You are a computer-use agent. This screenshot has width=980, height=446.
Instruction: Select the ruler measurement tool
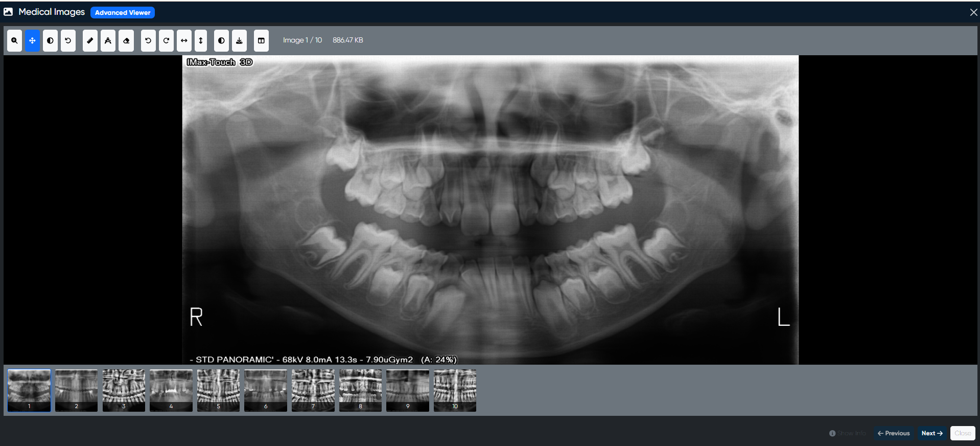pyautogui.click(x=90, y=40)
